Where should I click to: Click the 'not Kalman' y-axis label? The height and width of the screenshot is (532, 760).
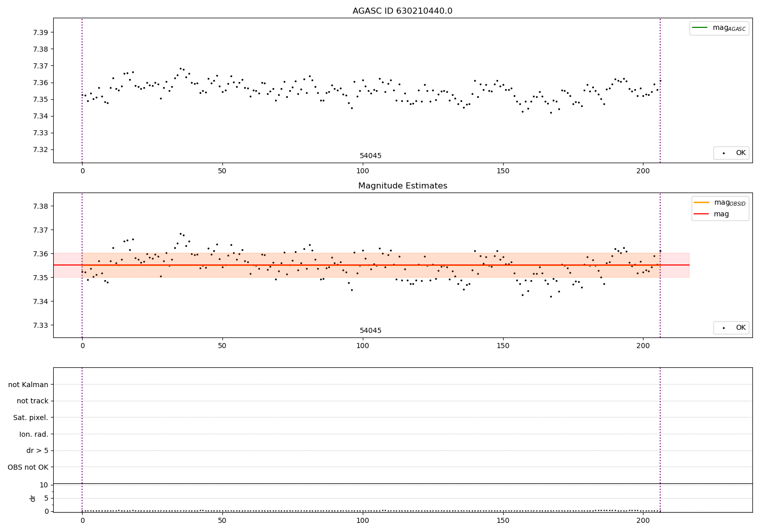click(x=28, y=385)
